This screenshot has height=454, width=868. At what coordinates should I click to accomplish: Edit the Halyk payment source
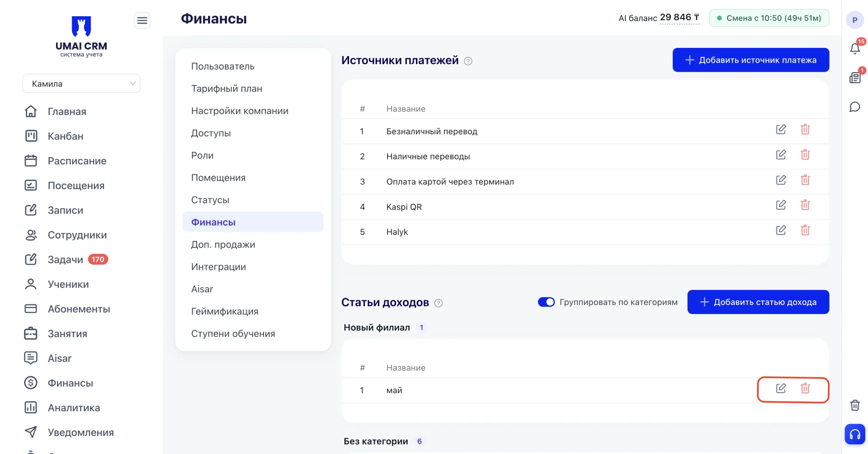pyautogui.click(x=781, y=230)
